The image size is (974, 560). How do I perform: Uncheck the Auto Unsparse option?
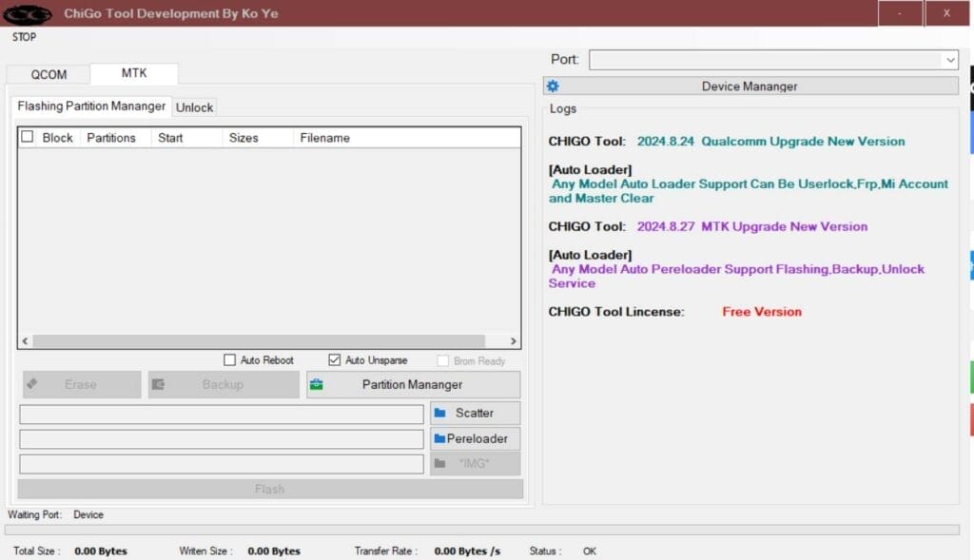[334, 360]
